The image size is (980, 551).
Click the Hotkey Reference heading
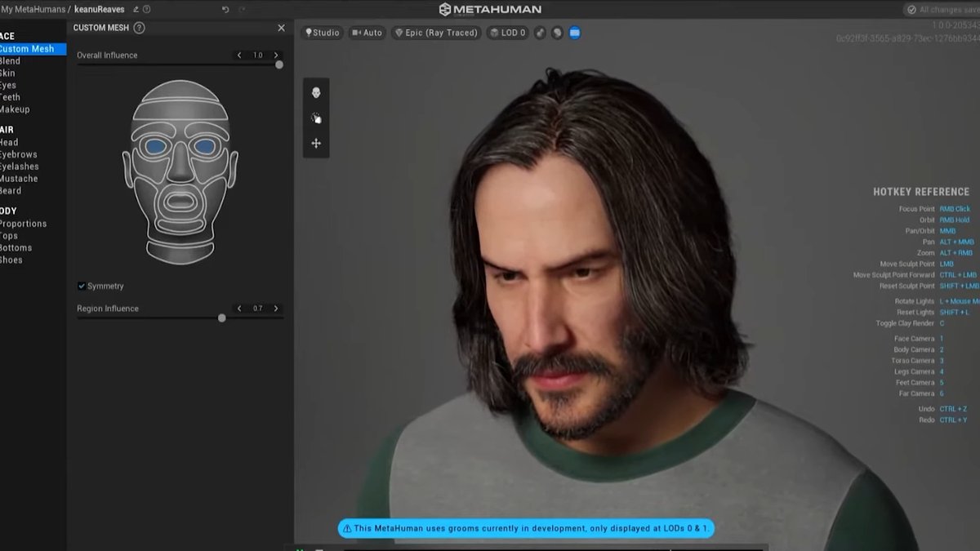click(x=921, y=192)
